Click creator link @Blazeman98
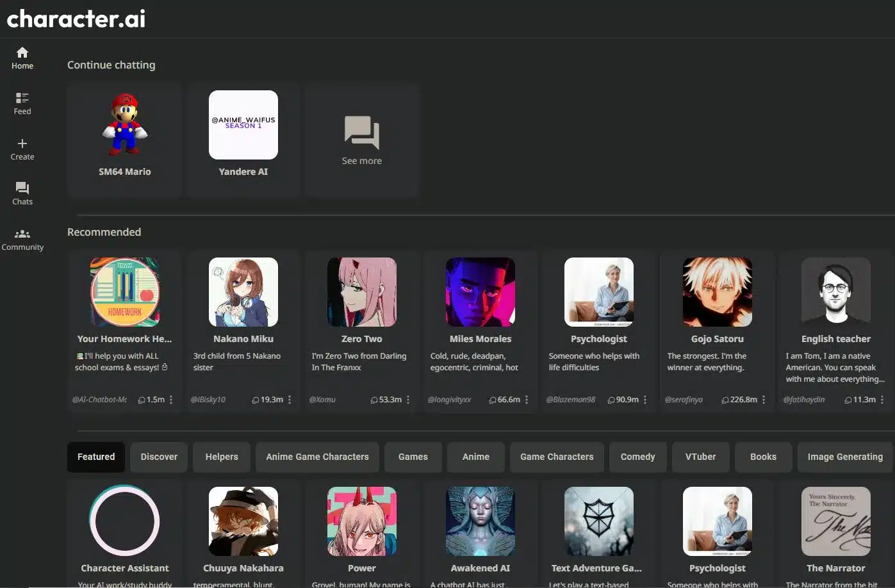Screen dimensions: 895x588 [x=571, y=400]
